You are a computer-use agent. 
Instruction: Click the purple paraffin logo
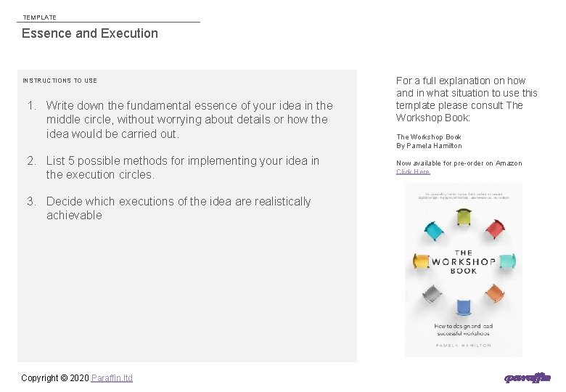[x=528, y=377]
